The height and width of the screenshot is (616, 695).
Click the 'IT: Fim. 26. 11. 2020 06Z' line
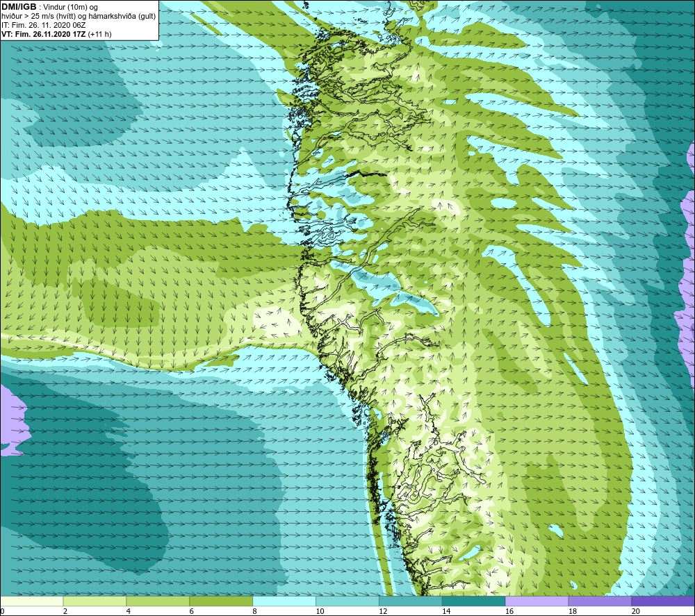[43, 25]
